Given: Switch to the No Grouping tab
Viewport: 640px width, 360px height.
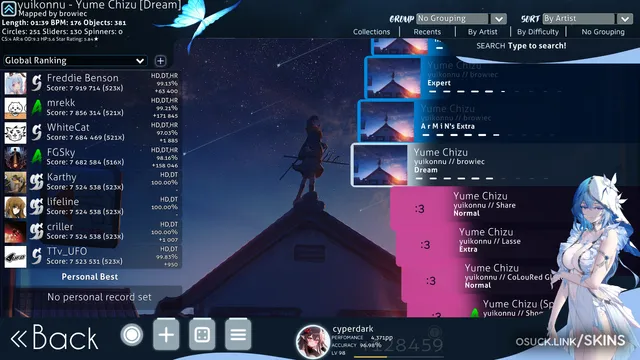Looking at the screenshot, I should [603, 32].
